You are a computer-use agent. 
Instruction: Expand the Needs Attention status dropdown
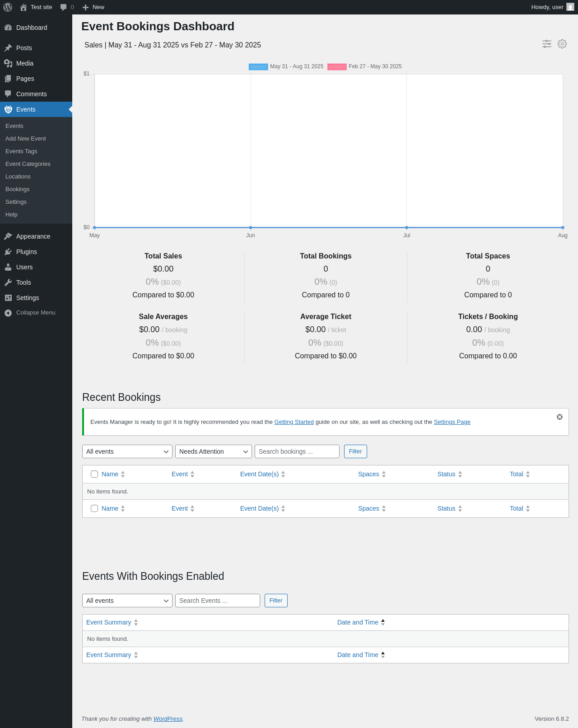coord(213,451)
